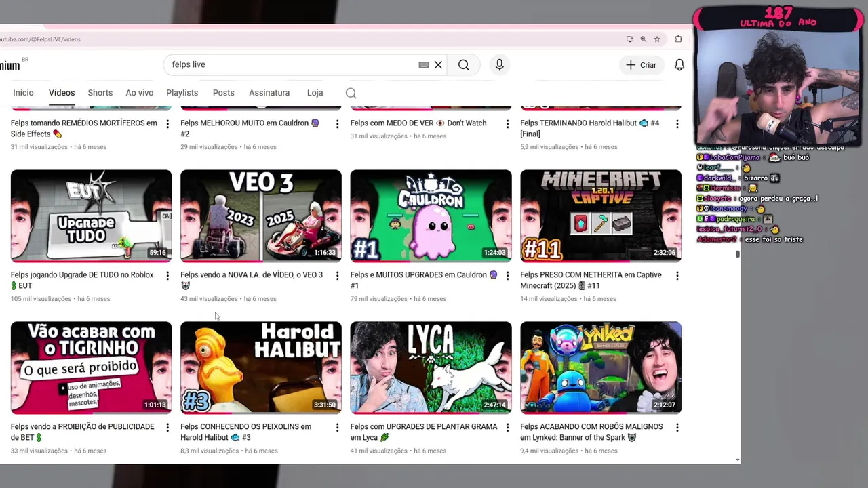Open the TIGRINHO video thumbnail
Image resolution: width=868 pixels, height=488 pixels.
[x=91, y=367]
